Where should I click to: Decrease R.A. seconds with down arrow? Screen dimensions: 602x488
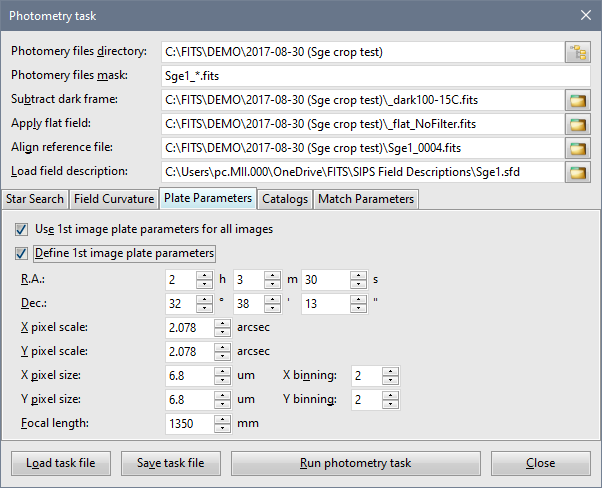point(359,284)
